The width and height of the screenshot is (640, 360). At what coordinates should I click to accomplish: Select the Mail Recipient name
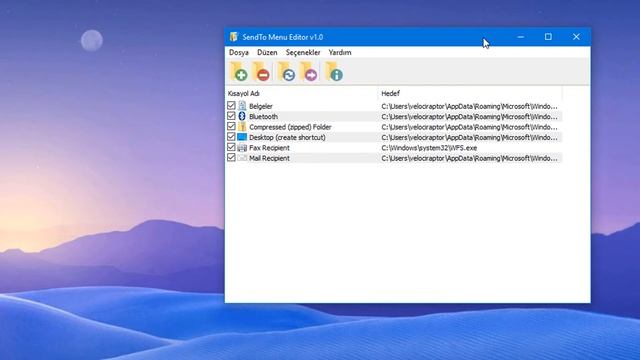click(269, 158)
